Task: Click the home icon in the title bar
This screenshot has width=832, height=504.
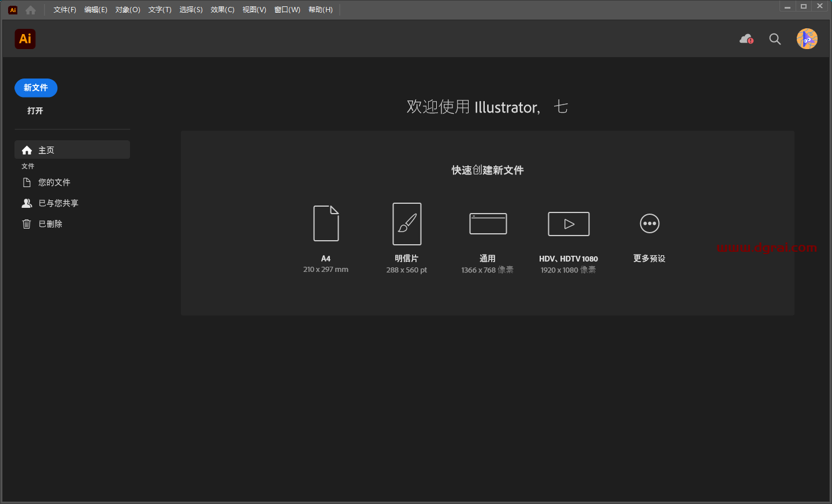Action: point(31,10)
